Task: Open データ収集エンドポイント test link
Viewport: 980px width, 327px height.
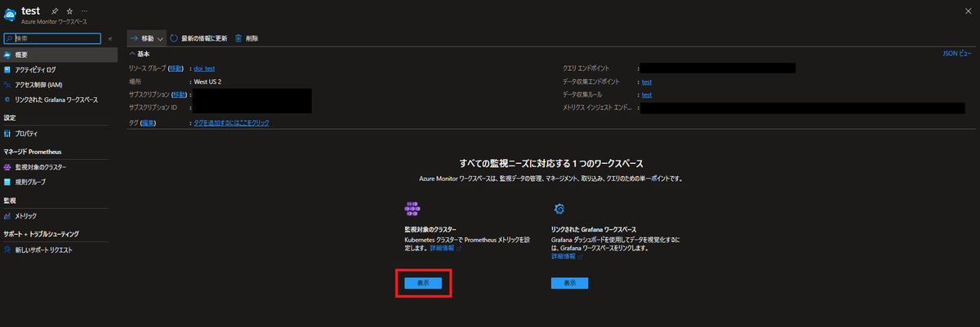Action: coord(647,82)
